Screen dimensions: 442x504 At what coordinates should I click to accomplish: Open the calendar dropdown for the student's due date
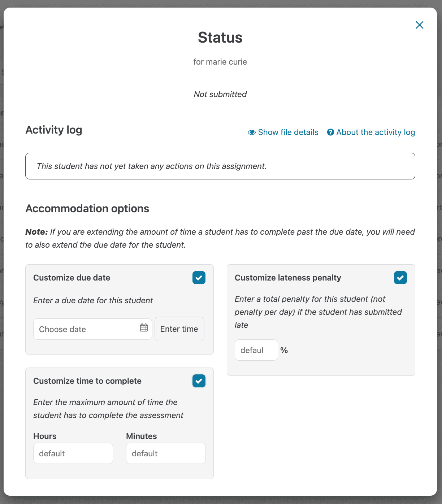click(x=144, y=327)
